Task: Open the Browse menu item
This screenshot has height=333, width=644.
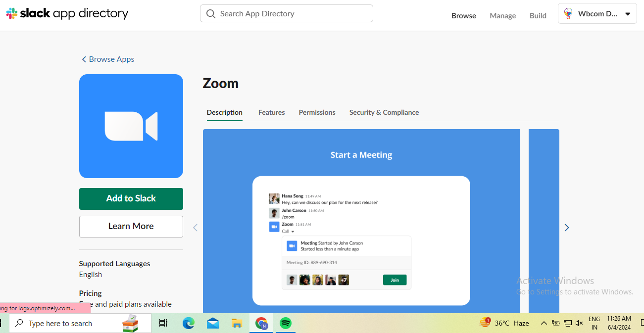Action: click(x=464, y=16)
